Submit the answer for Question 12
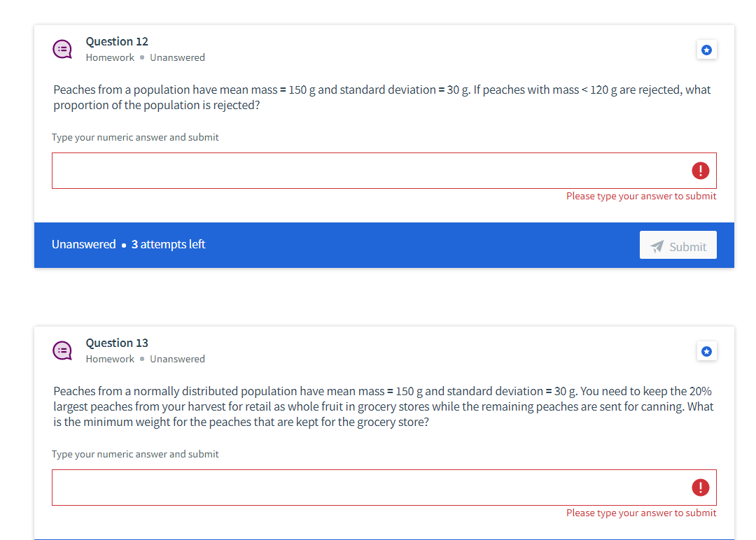This screenshot has height=540, width=756. [678, 245]
